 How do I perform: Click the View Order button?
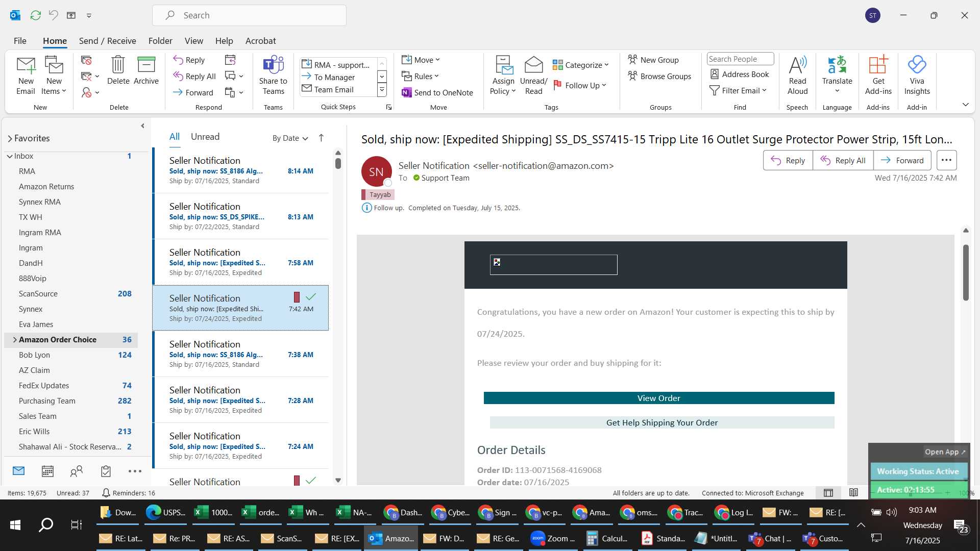(x=658, y=398)
